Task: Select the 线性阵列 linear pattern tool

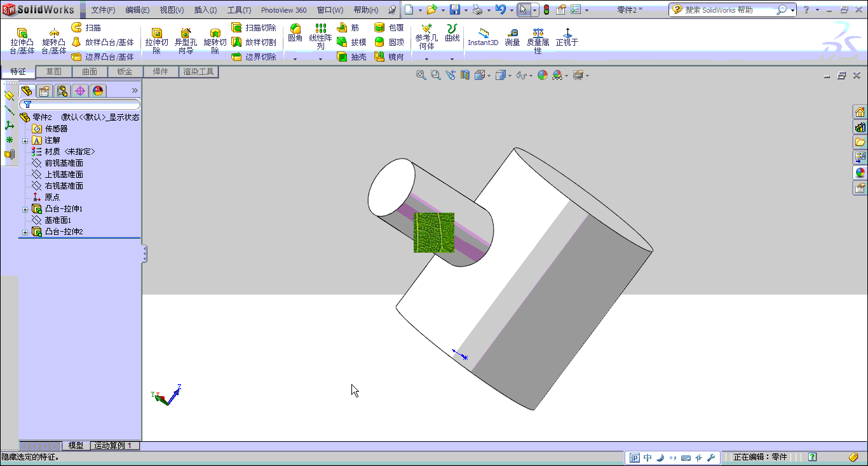Action: click(x=321, y=37)
